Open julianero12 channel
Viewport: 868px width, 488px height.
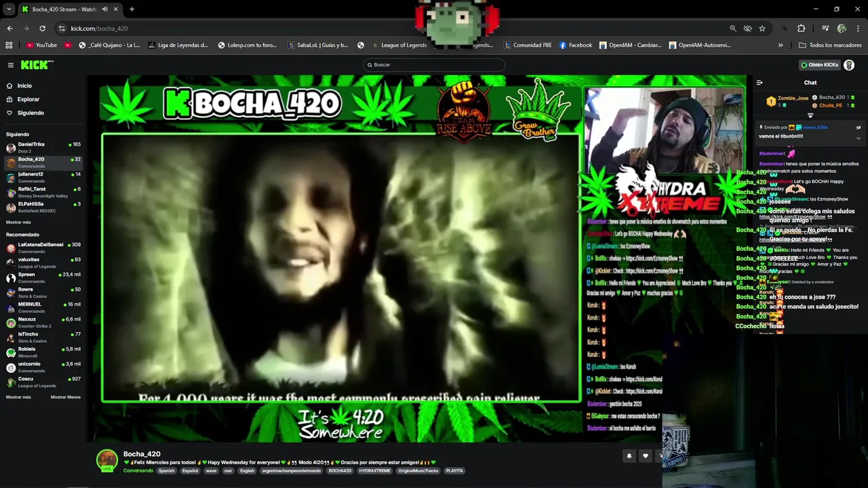pos(43,177)
